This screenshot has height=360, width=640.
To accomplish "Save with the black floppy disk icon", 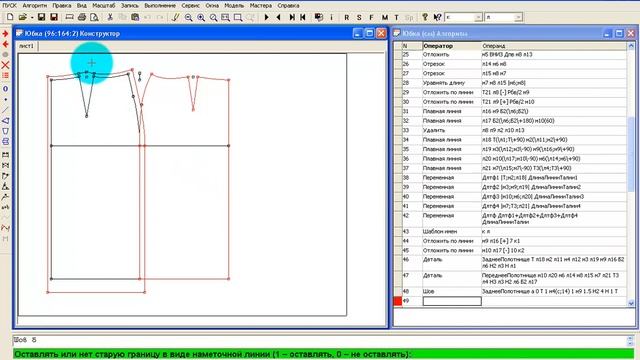I will pyautogui.click(x=41, y=17).
